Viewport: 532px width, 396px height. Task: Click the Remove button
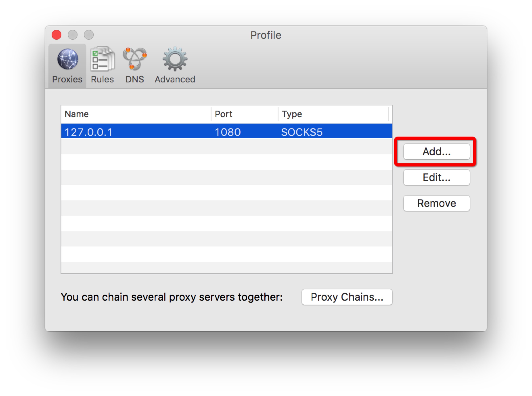point(436,203)
